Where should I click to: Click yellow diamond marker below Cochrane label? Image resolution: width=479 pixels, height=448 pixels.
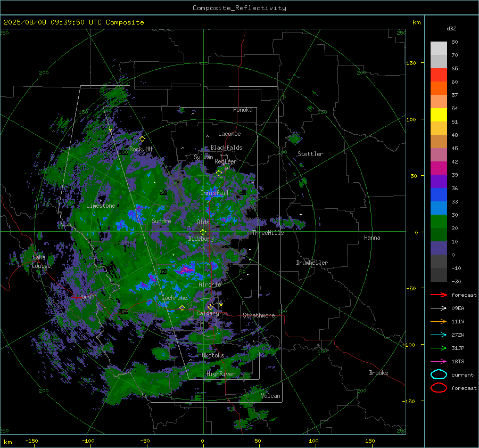tap(182, 307)
